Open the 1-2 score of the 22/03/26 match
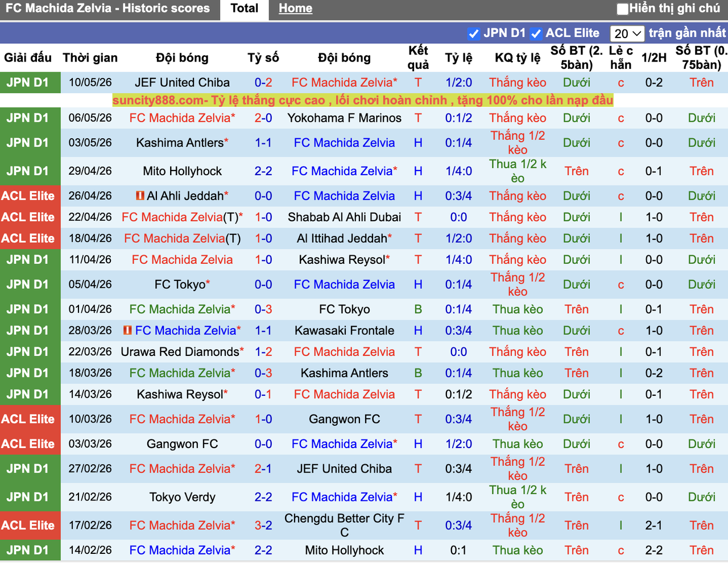The width and height of the screenshot is (728, 563). (263, 352)
